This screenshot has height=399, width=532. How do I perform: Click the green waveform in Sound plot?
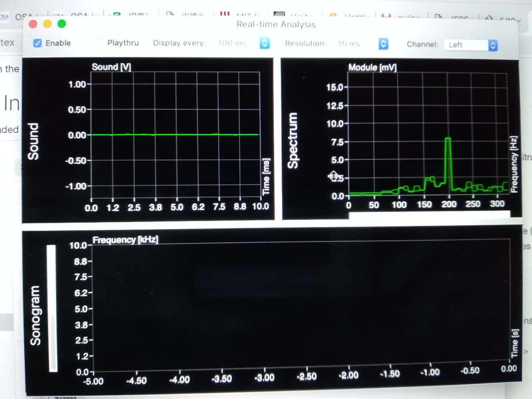pyautogui.click(x=175, y=135)
